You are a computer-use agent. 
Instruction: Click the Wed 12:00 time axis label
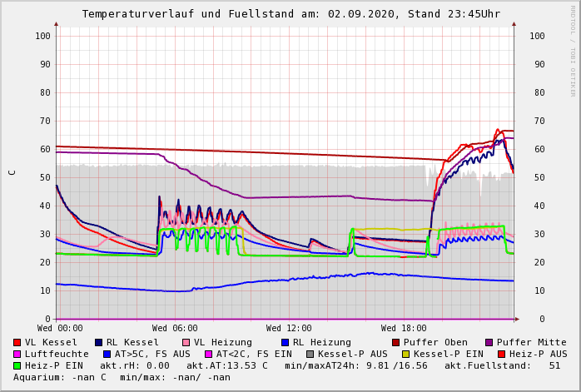point(289,329)
